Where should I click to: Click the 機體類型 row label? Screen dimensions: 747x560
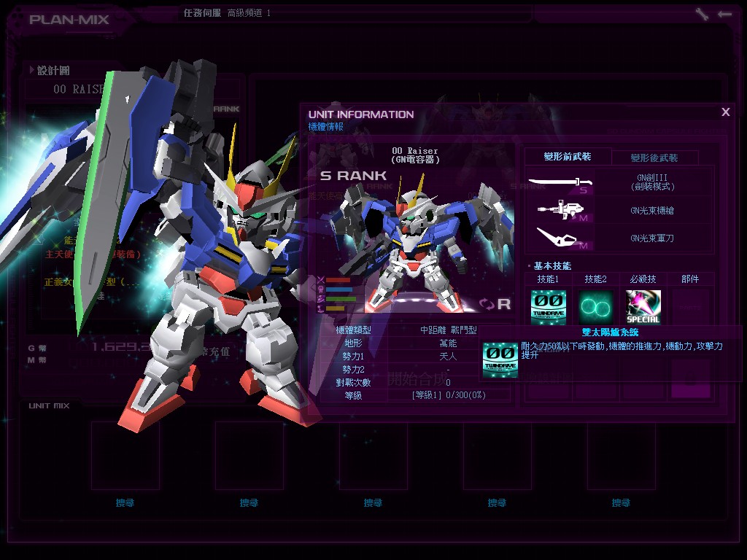353,330
